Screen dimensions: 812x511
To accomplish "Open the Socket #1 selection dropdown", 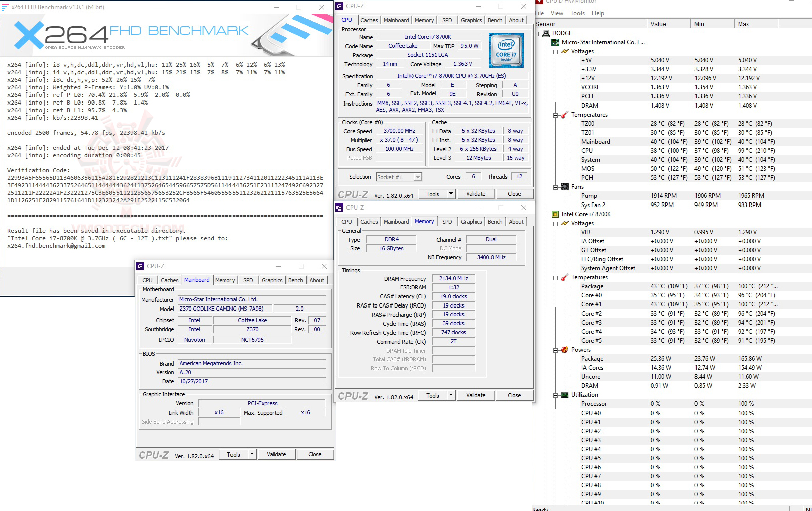I will 417,177.
